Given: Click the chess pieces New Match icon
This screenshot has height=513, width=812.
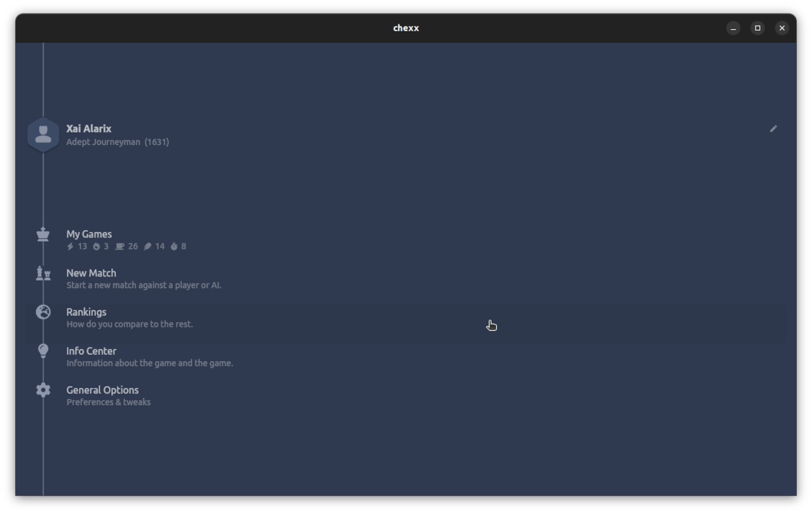Looking at the screenshot, I should pos(43,273).
